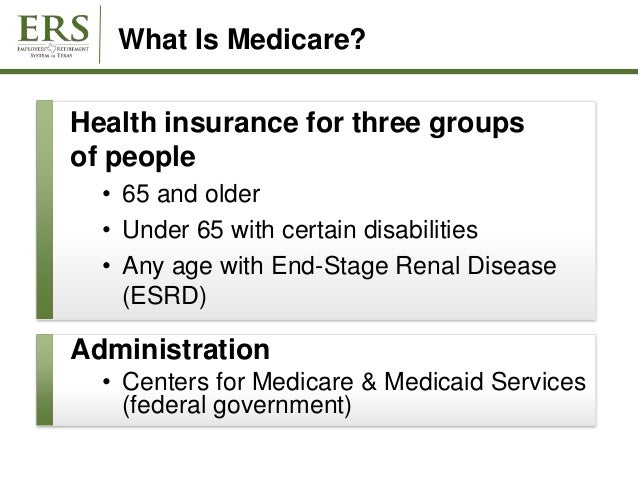Screen dimensions: 638x479
Task: Click the bullet dot before 'Any age'
Action: pyautogui.click(x=107, y=266)
